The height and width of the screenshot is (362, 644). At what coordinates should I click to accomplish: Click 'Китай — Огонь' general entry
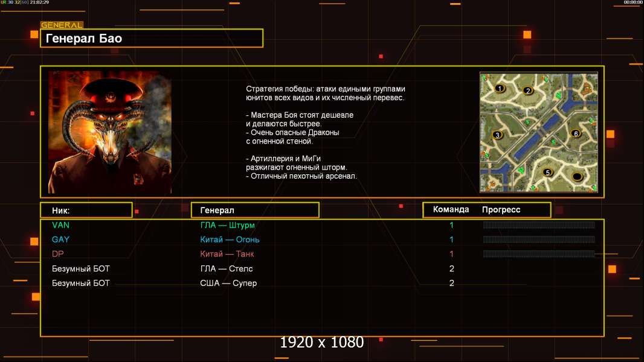(230, 240)
